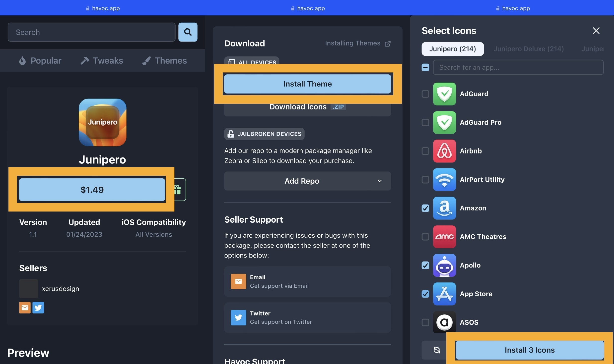Click the Search for an app field
This screenshot has width=614, height=364.
518,67
